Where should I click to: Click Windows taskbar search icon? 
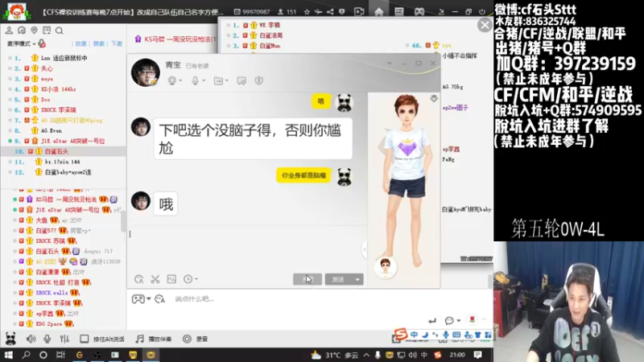click(27, 355)
